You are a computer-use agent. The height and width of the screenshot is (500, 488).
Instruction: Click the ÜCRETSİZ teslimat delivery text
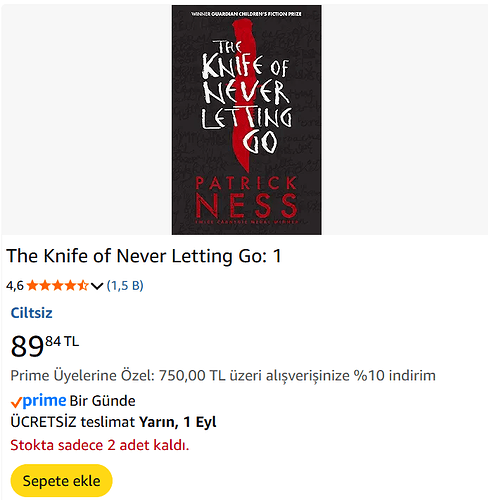click(x=73, y=422)
